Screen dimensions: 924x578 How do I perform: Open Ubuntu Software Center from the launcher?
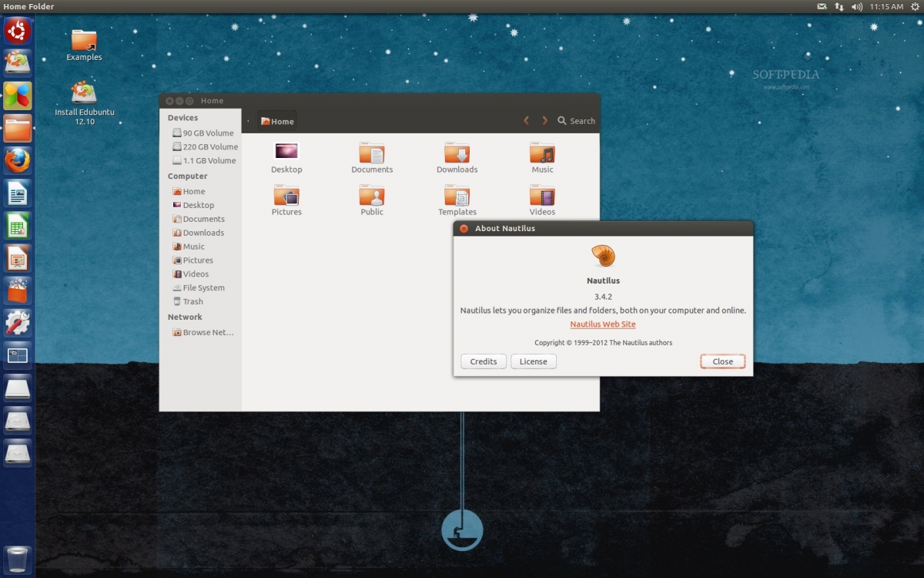coord(17,290)
